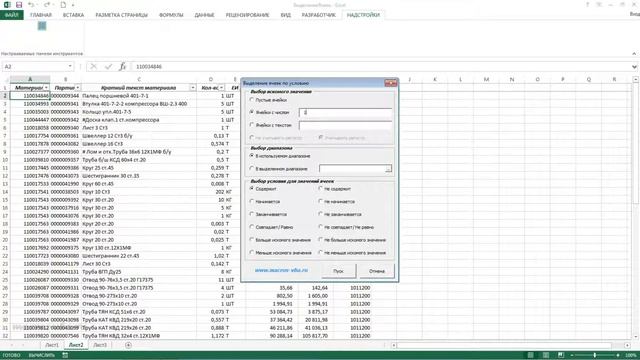Viewport: 640px width, 360px height.
Task: Choose 'Больше искомого значения' condition
Action: 252,240
